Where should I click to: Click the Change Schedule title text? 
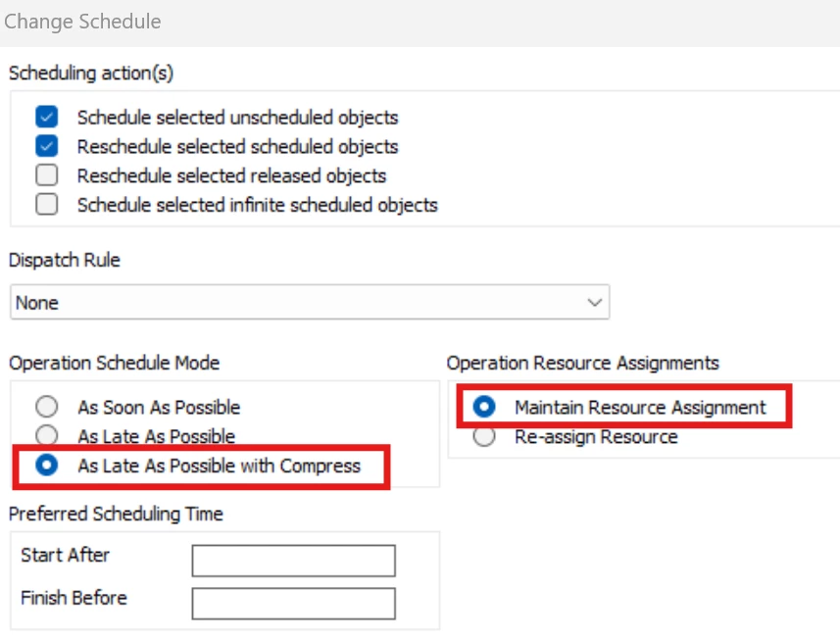coord(82,21)
